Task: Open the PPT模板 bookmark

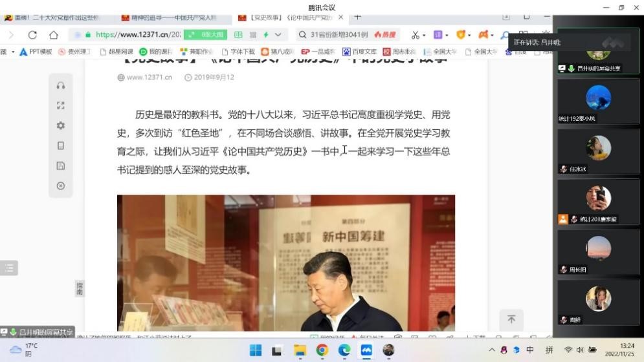Action: (x=36, y=52)
